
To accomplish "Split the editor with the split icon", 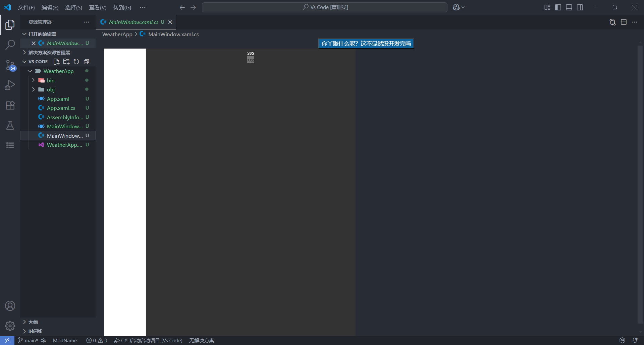I will click(x=624, y=22).
